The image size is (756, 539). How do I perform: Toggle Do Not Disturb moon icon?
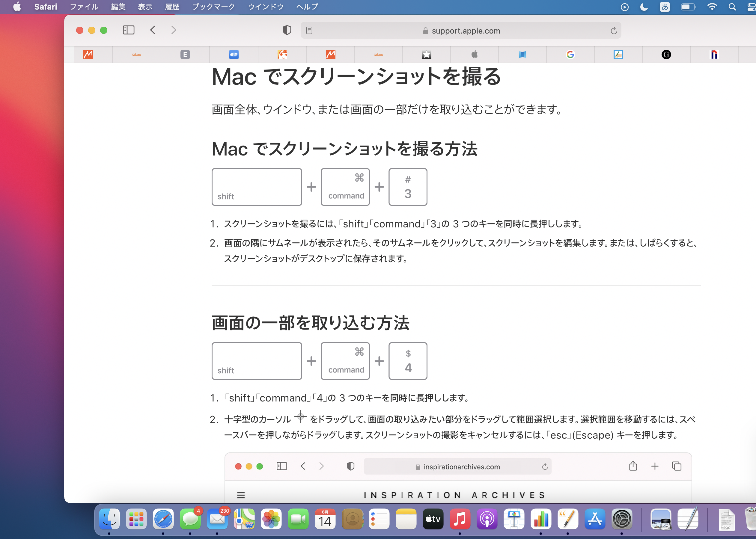tap(644, 7)
